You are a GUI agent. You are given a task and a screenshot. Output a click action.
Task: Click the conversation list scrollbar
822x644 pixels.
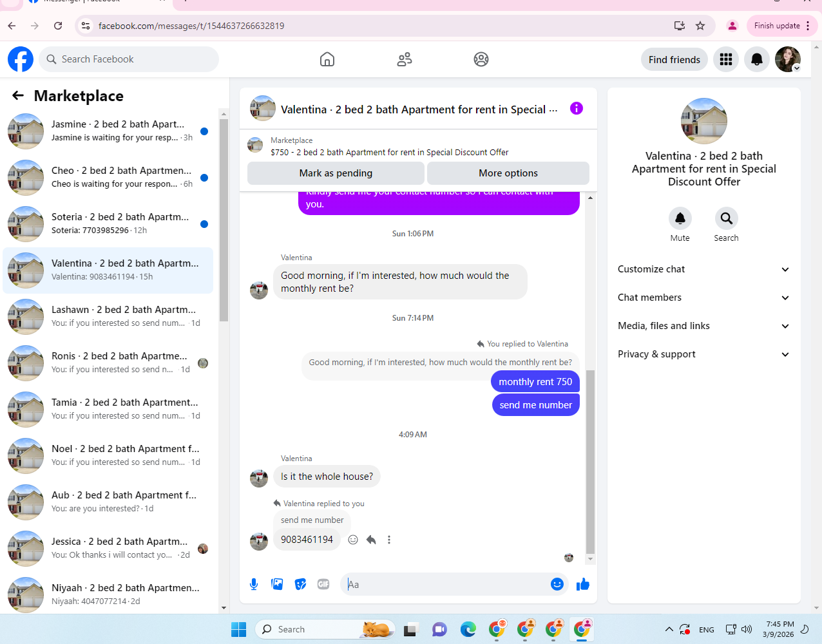click(x=224, y=220)
